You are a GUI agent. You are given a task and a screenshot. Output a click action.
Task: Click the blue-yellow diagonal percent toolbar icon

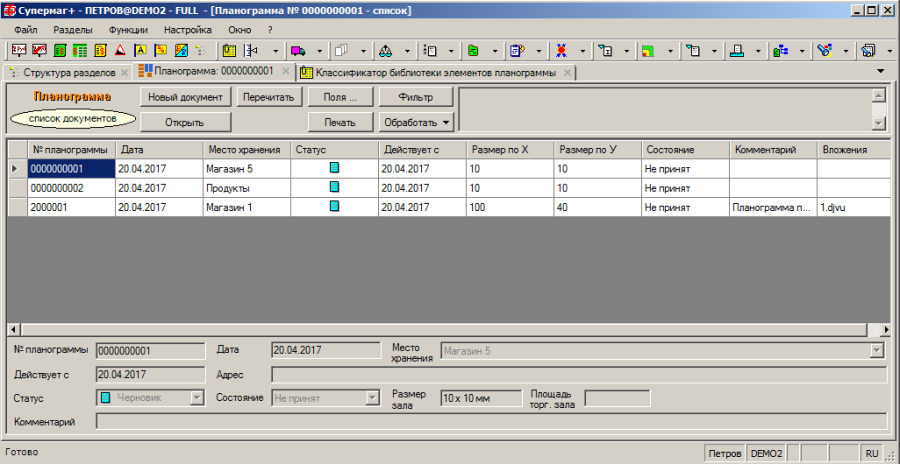point(180,51)
